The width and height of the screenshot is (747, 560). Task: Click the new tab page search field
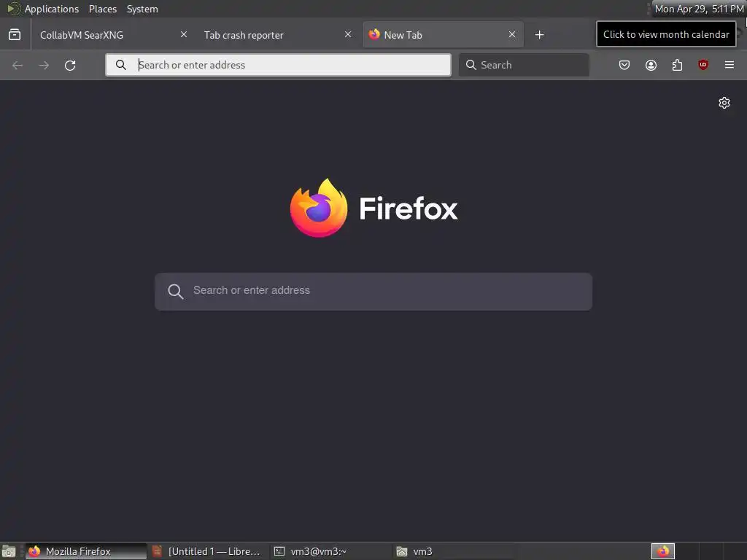373,292
